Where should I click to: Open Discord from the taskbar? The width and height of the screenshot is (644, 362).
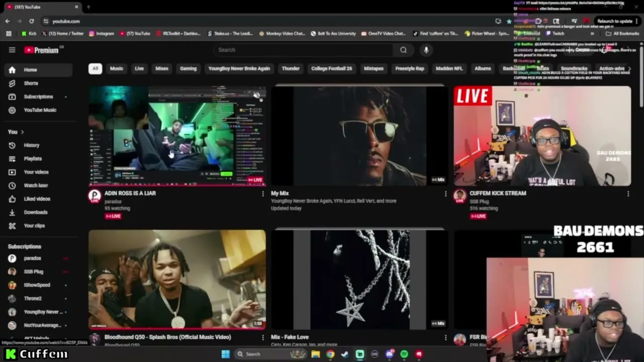(389, 354)
